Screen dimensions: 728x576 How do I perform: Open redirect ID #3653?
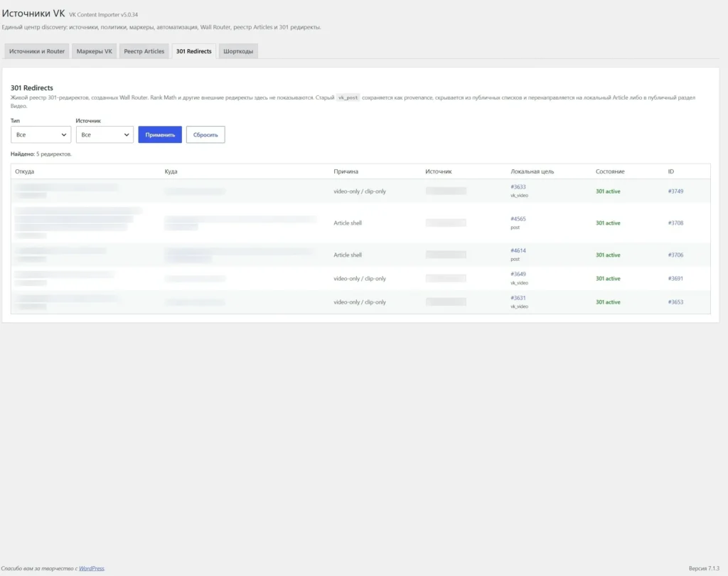pos(675,302)
